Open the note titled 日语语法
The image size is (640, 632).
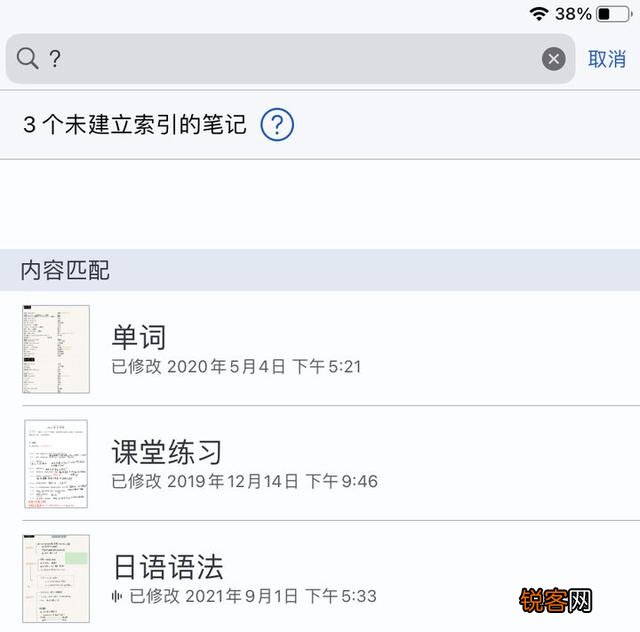(x=168, y=567)
